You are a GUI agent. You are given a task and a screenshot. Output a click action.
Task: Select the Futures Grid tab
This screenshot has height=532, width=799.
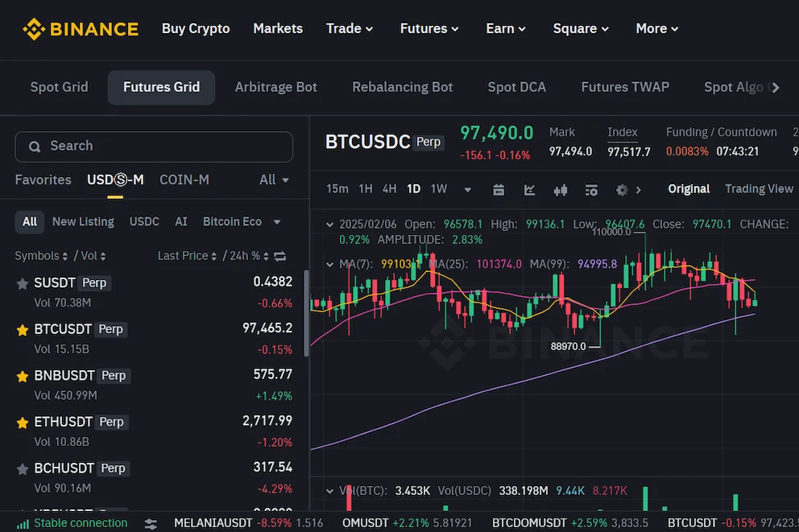pos(161,87)
